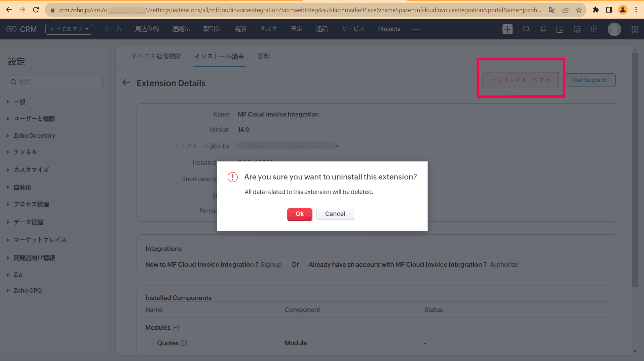644x361 pixels.
Task: Cancel the uninstall confirmation dialog
Action: pos(335,214)
